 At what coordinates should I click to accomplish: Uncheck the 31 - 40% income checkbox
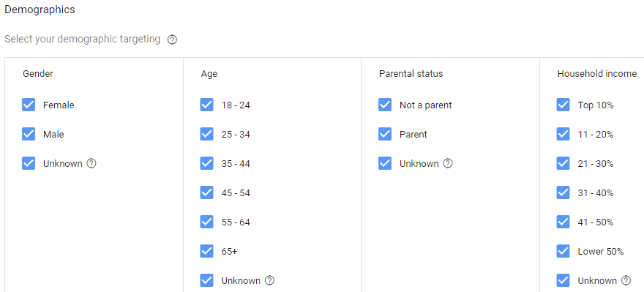pos(563,192)
